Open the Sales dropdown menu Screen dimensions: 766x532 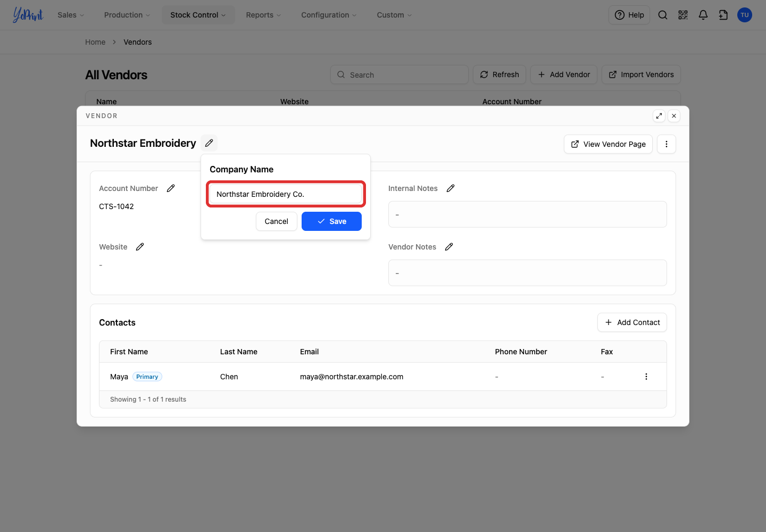point(71,15)
